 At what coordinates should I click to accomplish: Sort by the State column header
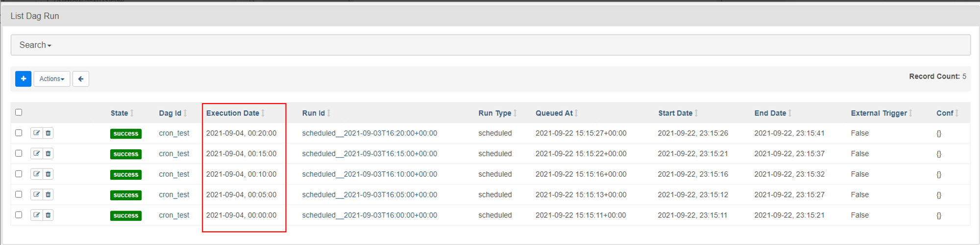pos(119,113)
